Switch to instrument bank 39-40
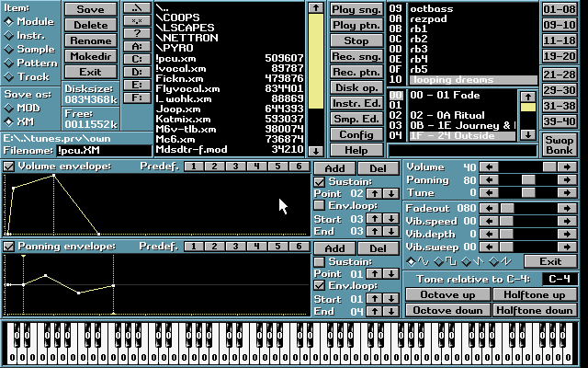Screen dimensions: 588x368 560,121
